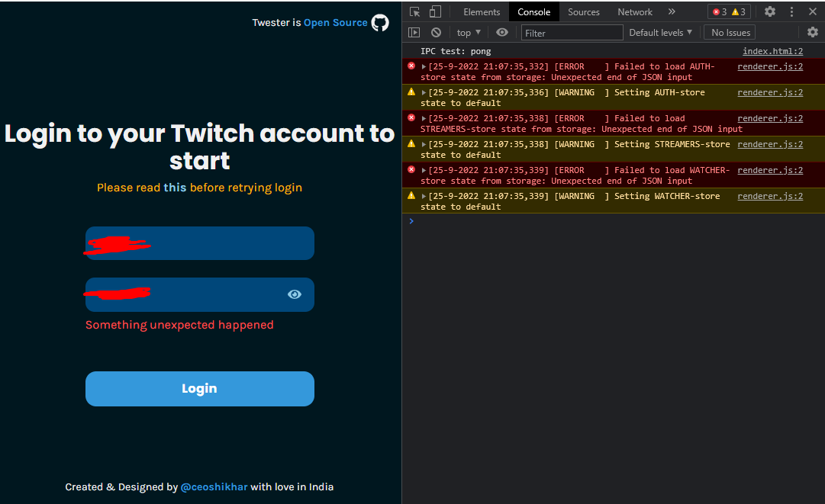Open DevTools more options kebab menu
Viewport: 825px width, 504px height.
click(791, 11)
